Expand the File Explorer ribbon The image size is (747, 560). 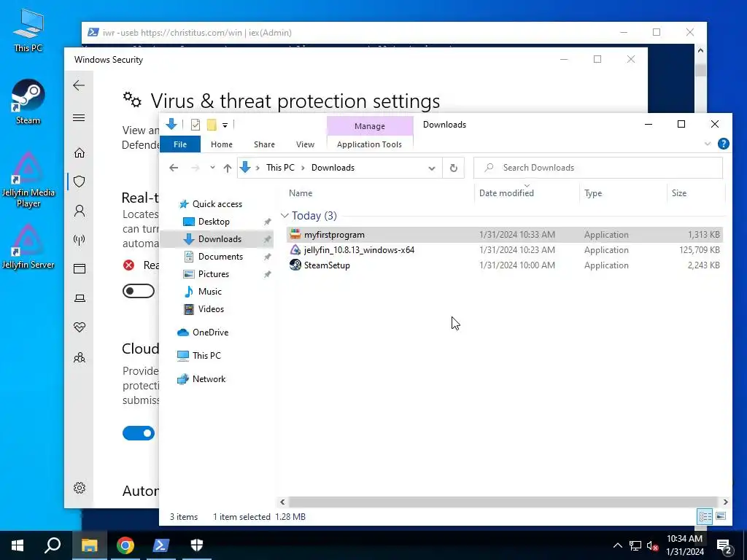tap(708, 144)
